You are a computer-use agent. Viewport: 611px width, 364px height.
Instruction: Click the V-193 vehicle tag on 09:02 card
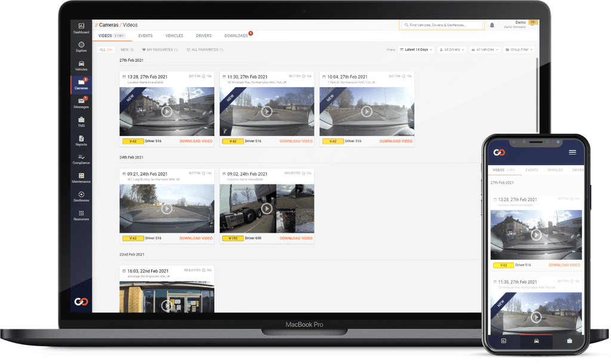click(x=233, y=238)
